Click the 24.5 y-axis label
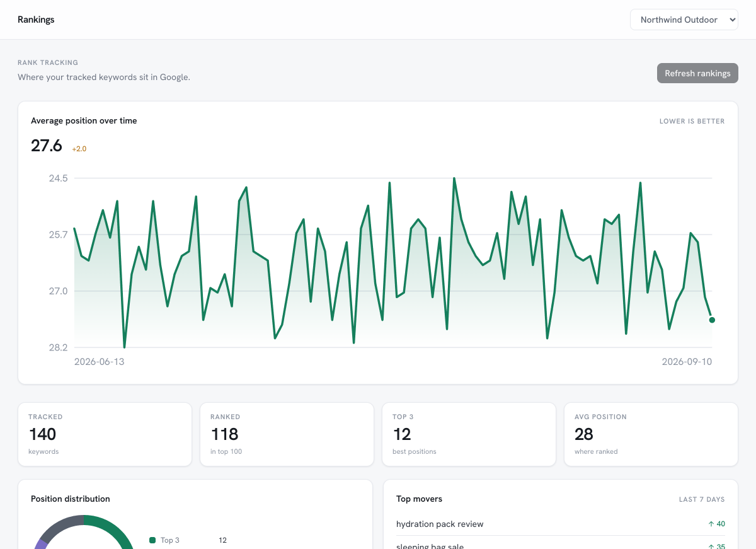The image size is (756, 549). pos(59,178)
